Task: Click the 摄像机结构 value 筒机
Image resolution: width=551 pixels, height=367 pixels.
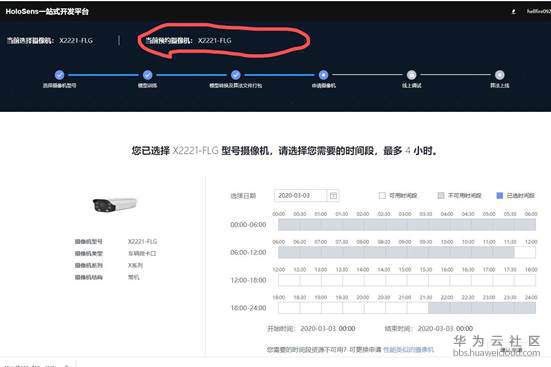Action: 134,277
